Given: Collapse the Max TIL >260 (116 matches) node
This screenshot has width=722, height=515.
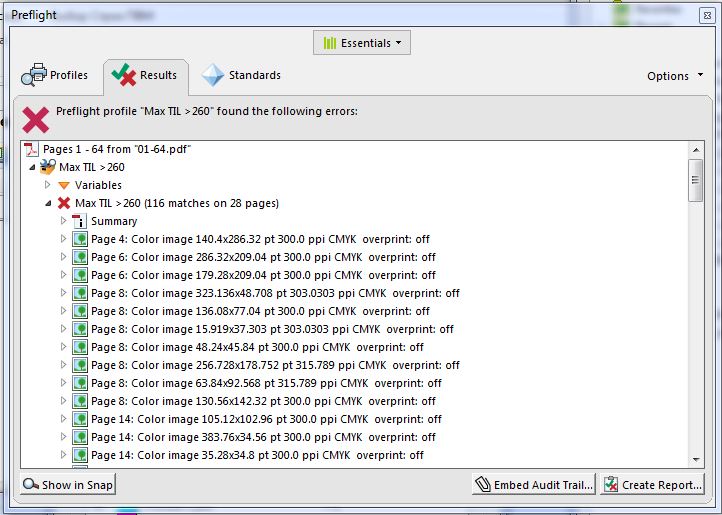Looking at the screenshot, I should [x=48, y=203].
